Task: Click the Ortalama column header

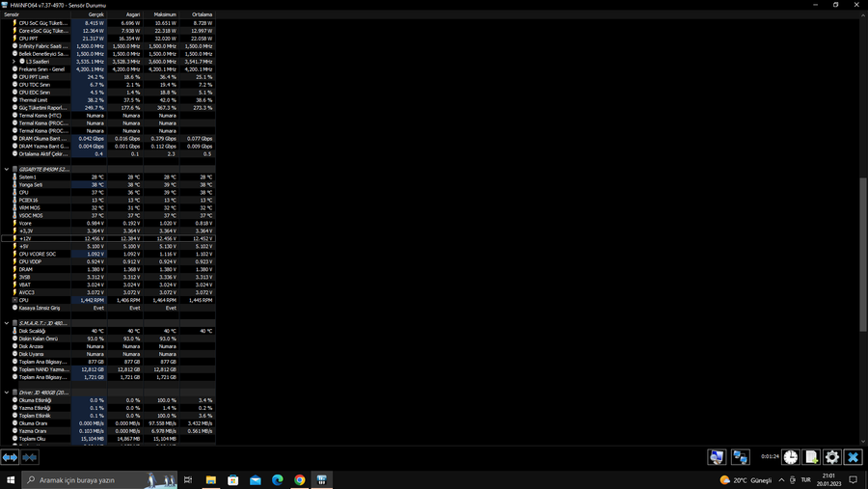Action: point(198,14)
